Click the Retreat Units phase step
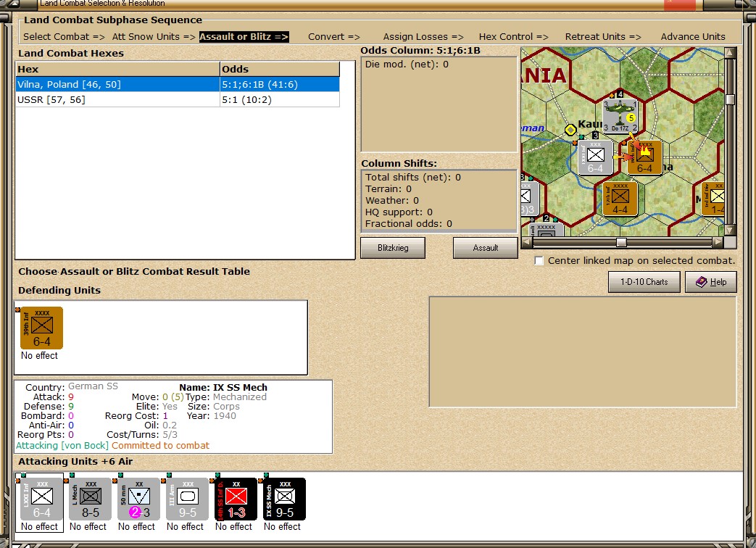 pos(602,37)
